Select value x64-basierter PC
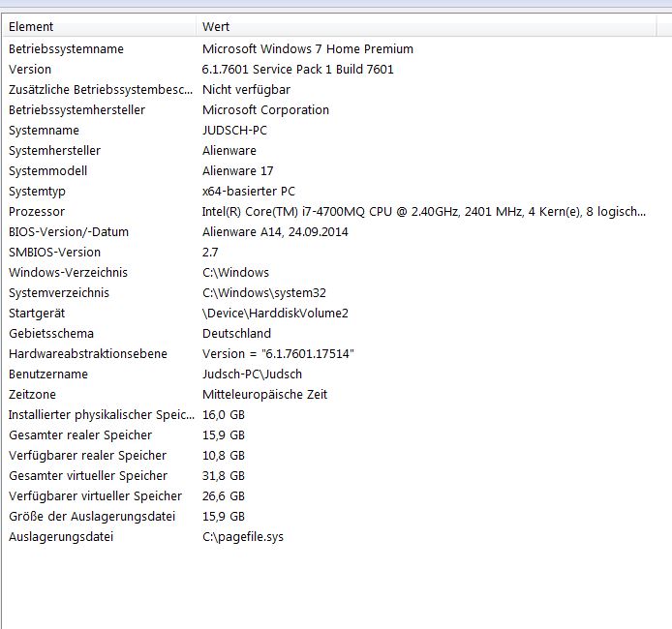Screen dimensions: 672x629 click(249, 191)
